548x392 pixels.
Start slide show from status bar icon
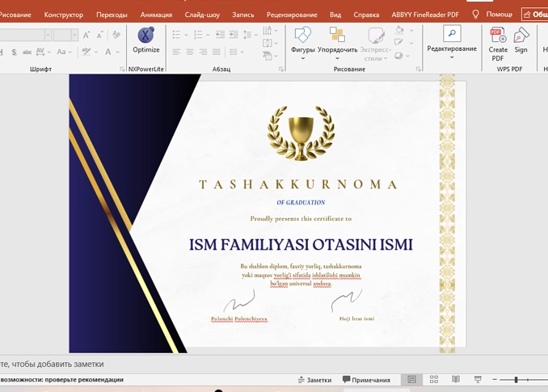click(x=478, y=379)
